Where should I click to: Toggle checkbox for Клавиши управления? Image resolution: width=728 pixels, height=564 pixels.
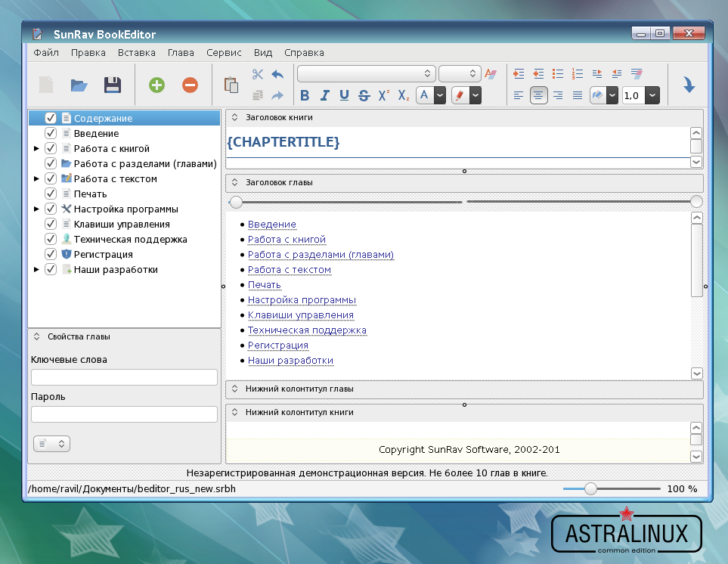tap(51, 225)
